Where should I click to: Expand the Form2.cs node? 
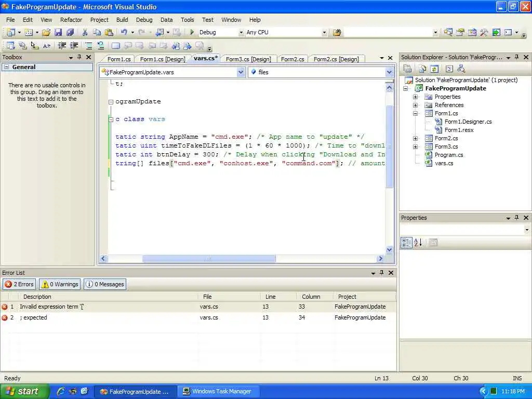415,138
